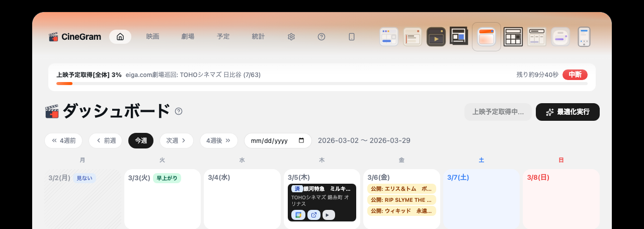This screenshot has height=229, width=644.
Task: Click the 3/4(水) day cell
Action: [242, 199]
